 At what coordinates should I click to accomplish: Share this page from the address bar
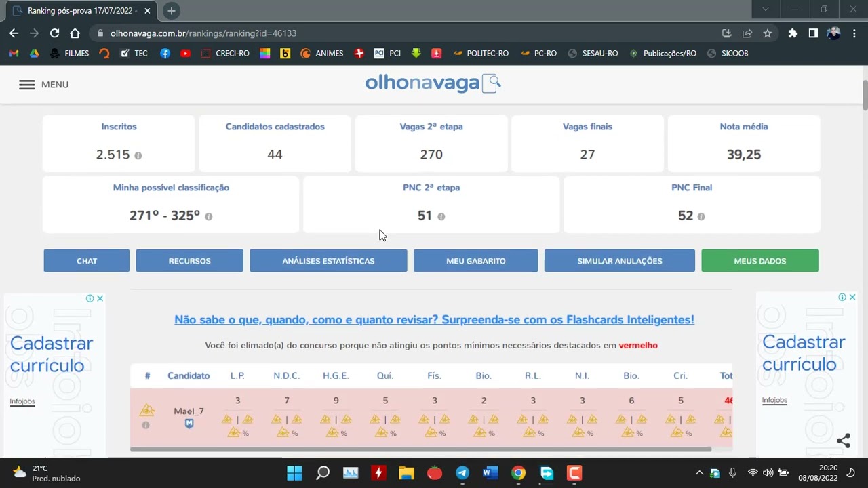747,33
